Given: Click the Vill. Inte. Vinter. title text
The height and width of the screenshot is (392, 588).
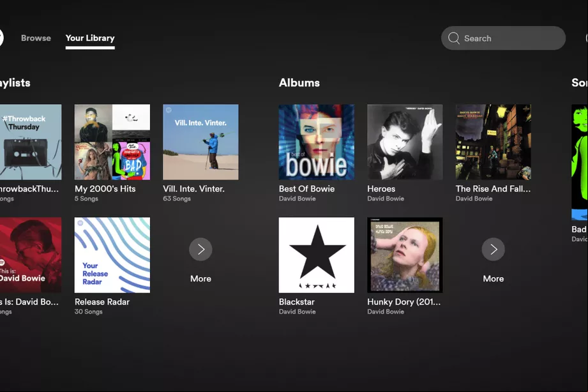Looking at the screenshot, I should [193, 189].
